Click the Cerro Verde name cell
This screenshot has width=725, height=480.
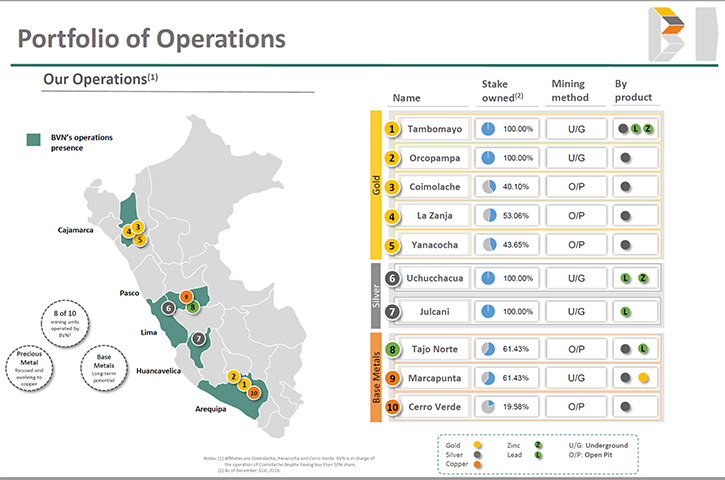pyautogui.click(x=435, y=407)
